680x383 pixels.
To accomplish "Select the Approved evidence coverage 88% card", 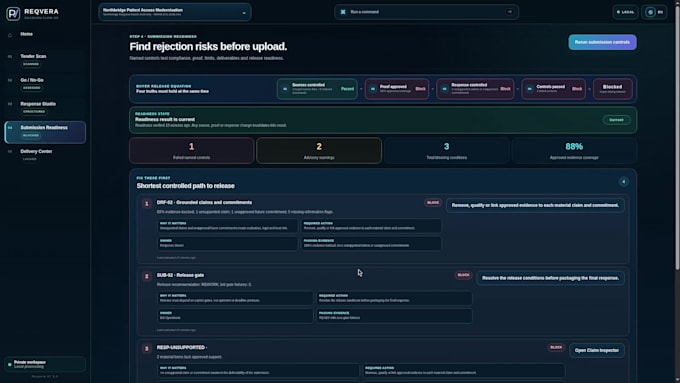I will pos(574,151).
